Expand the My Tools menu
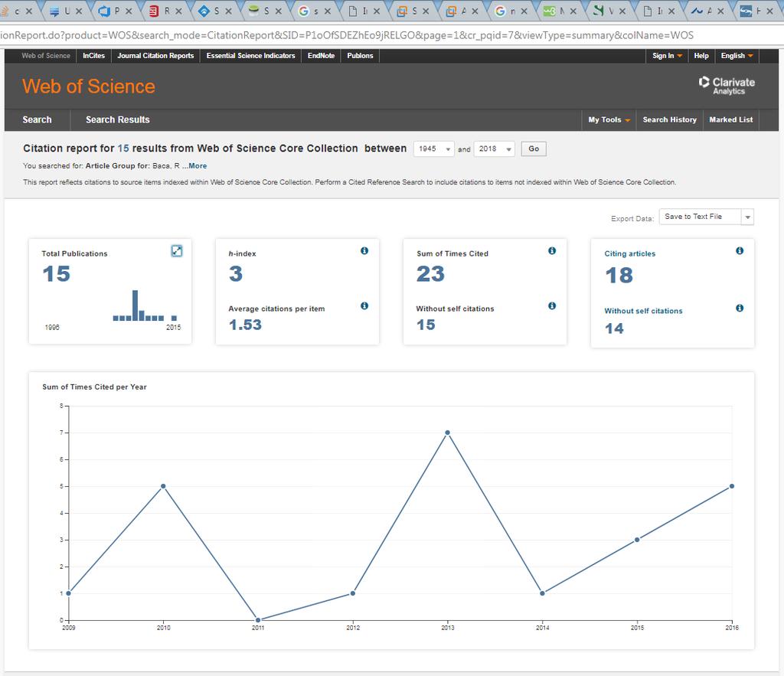This screenshot has height=676, width=784. pos(609,120)
